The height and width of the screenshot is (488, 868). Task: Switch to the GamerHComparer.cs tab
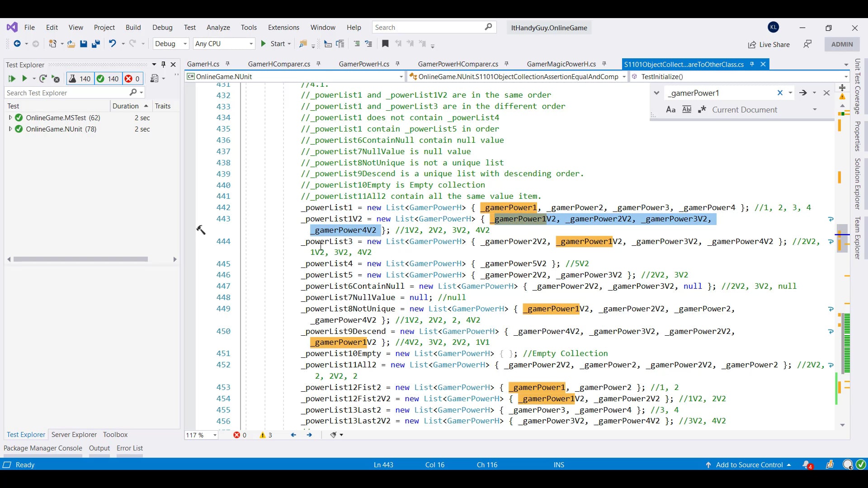click(279, 64)
